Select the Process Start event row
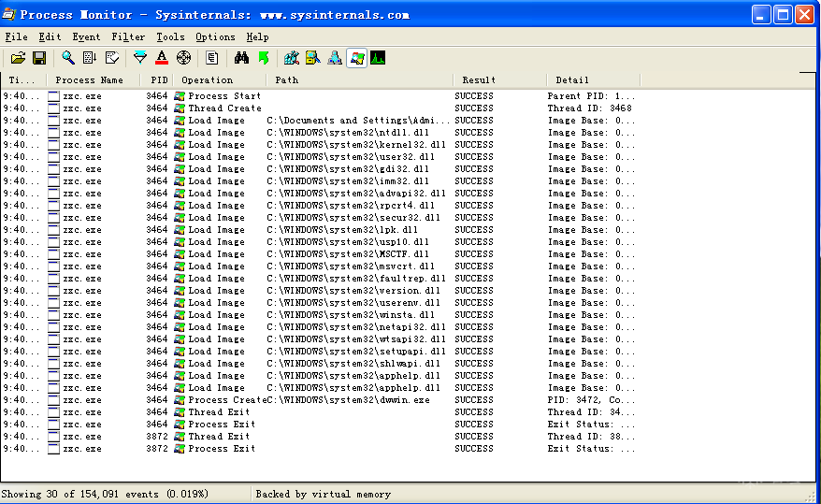Screen dimensions: 821x504 pyautogui.click(x=320, y=96)
